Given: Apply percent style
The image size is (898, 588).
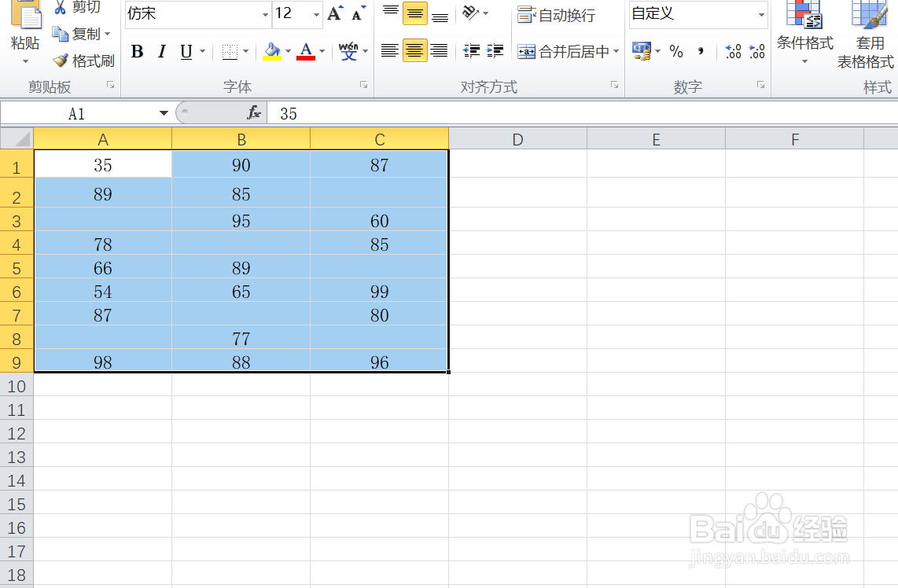Looking at the screenshot, I should 676,52.
